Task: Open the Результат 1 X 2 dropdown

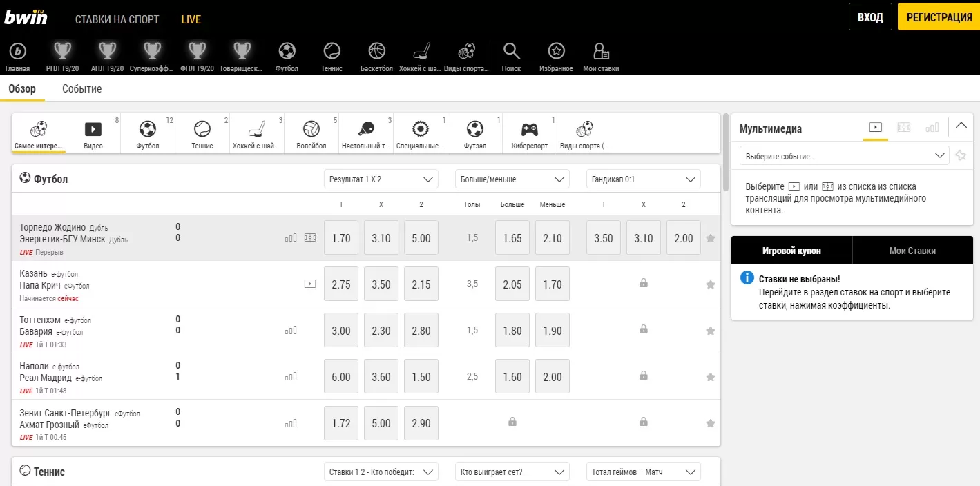Action: click(x=381, y=179)
